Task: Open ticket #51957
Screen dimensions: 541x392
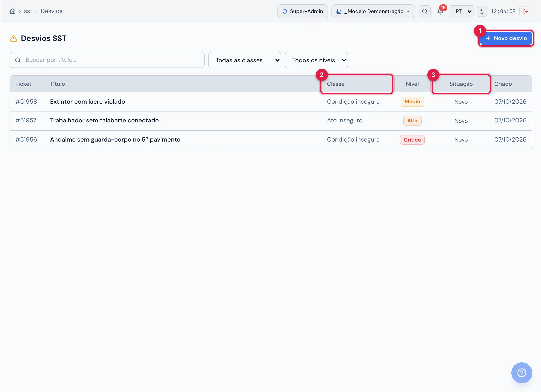Action: 26,120
